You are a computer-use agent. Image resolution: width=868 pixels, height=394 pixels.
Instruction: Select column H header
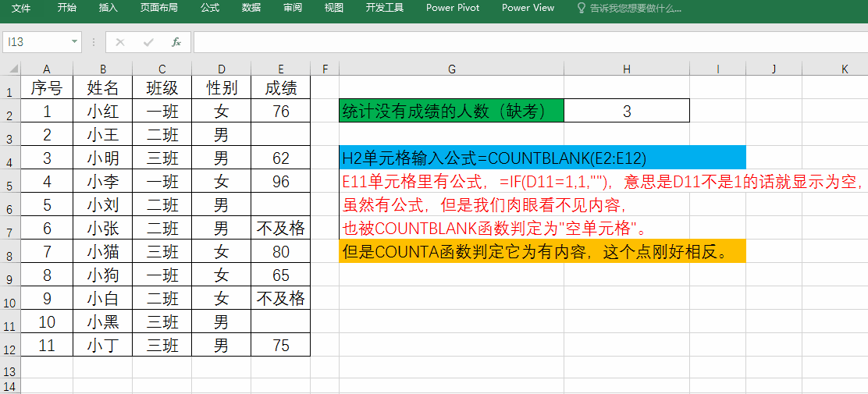tap(627, 69)
